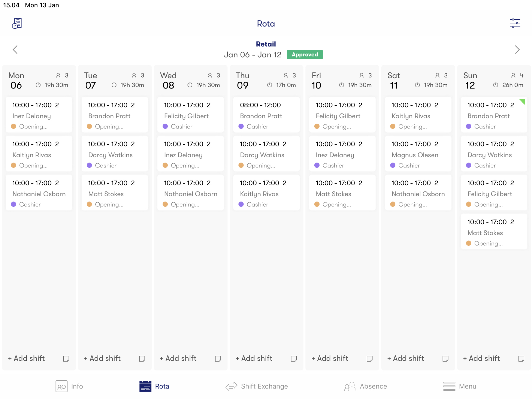
Task: Open Magnus Olesen's Saturday shift card
Action: click(418, 154)
